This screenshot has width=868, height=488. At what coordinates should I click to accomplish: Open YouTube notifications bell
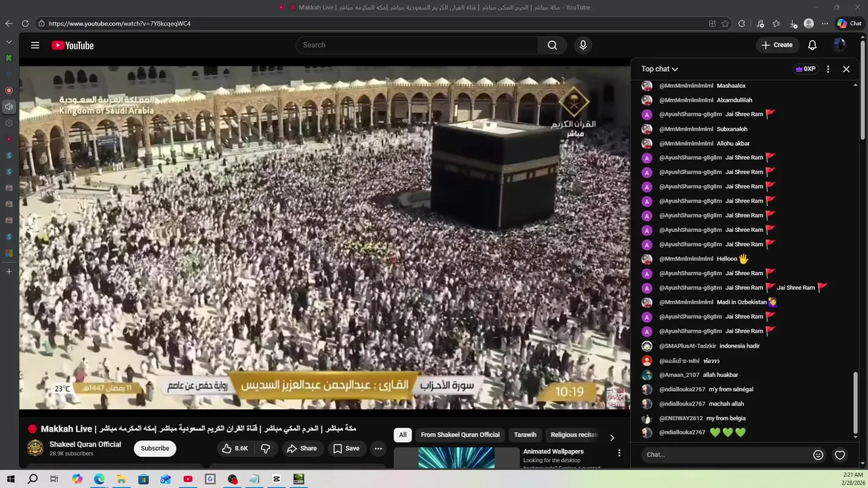(x=812, y=45)
